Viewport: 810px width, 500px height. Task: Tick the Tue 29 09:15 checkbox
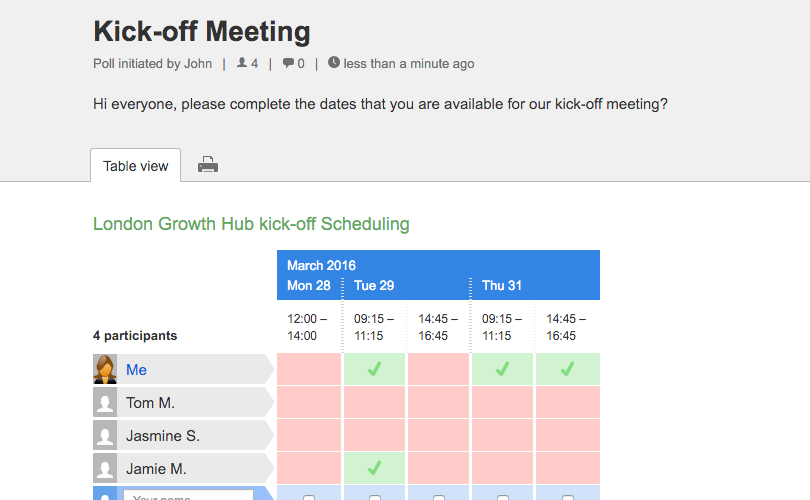point(375,497)
